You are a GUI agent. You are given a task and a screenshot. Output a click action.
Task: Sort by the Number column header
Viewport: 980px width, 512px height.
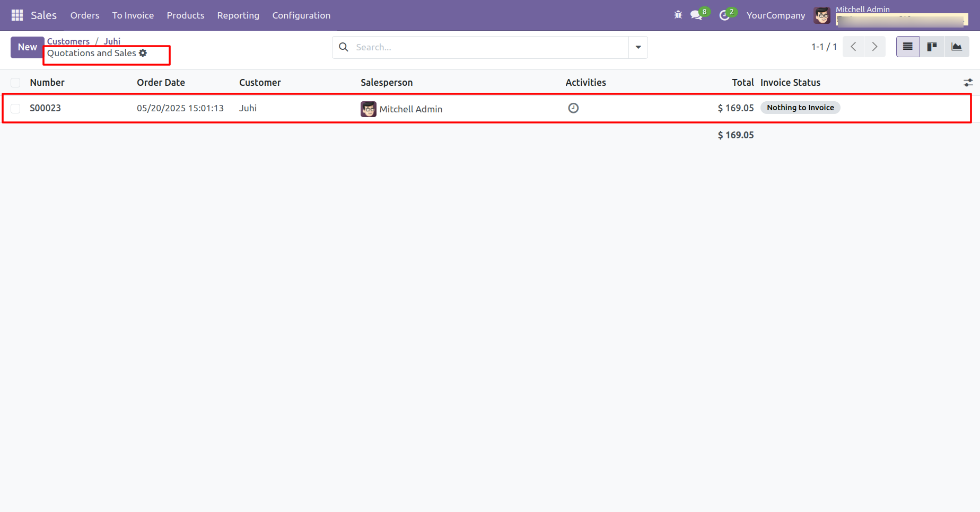pos(47,82)
